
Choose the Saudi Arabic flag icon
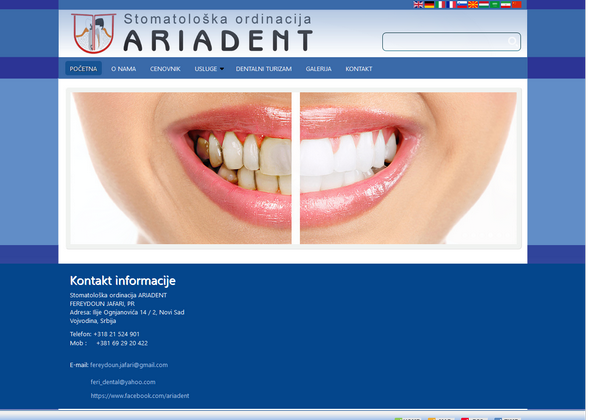pyautogui.click(x=494, y=5)
